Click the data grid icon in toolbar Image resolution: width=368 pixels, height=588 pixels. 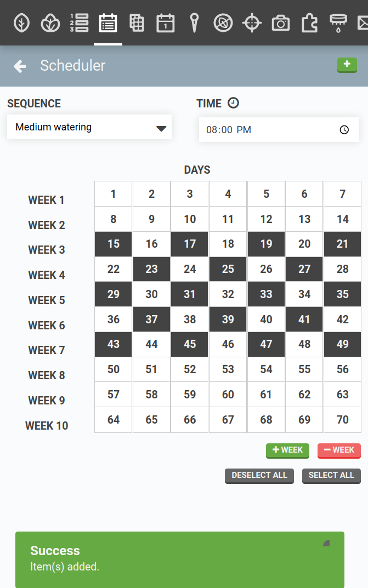[137, 23]
